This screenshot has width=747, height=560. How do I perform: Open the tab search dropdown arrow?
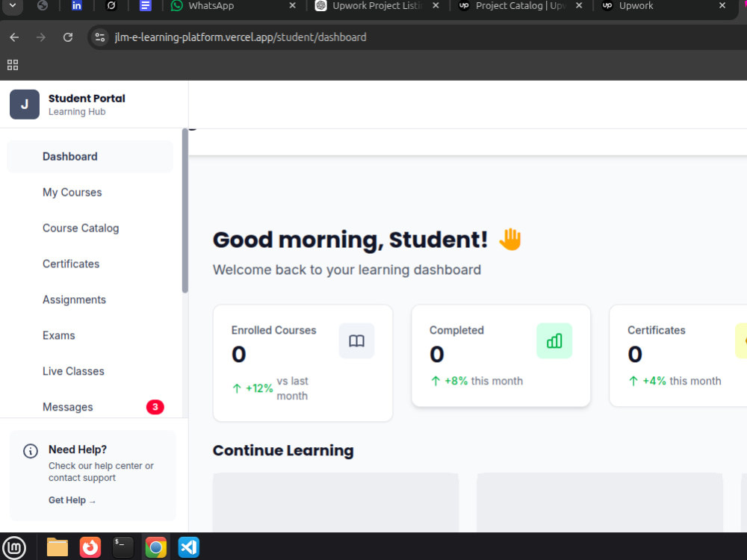[13, 6]
